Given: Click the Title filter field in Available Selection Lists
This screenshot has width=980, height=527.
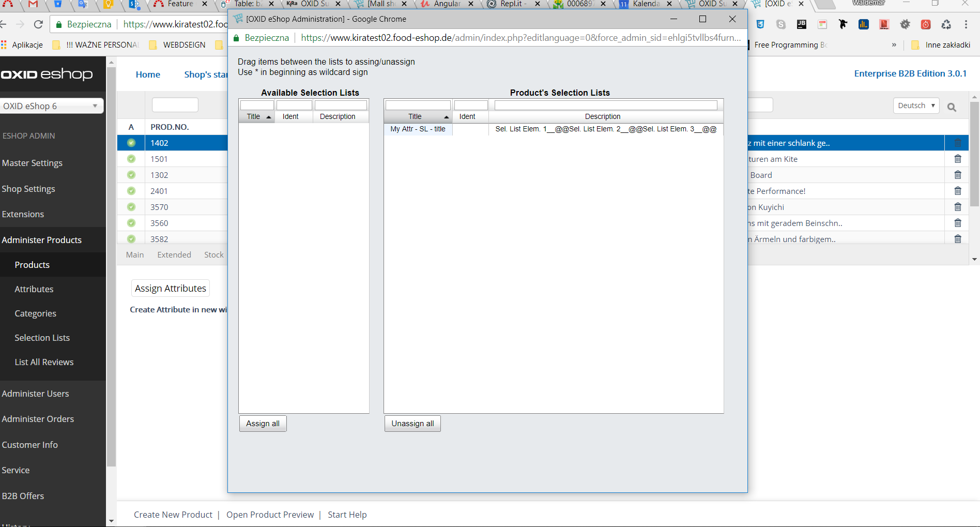Looking at the screenshot, I should pyautogui.click(x=257, y=106).
